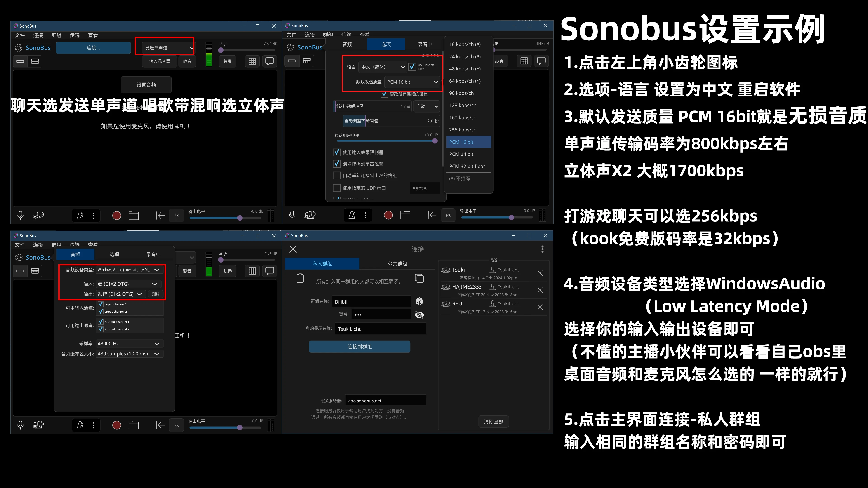Open the 语言 中文(简体) dropdown
This screenshot has height=488, width=868.
pyautogui.click(x=382, y=67)
